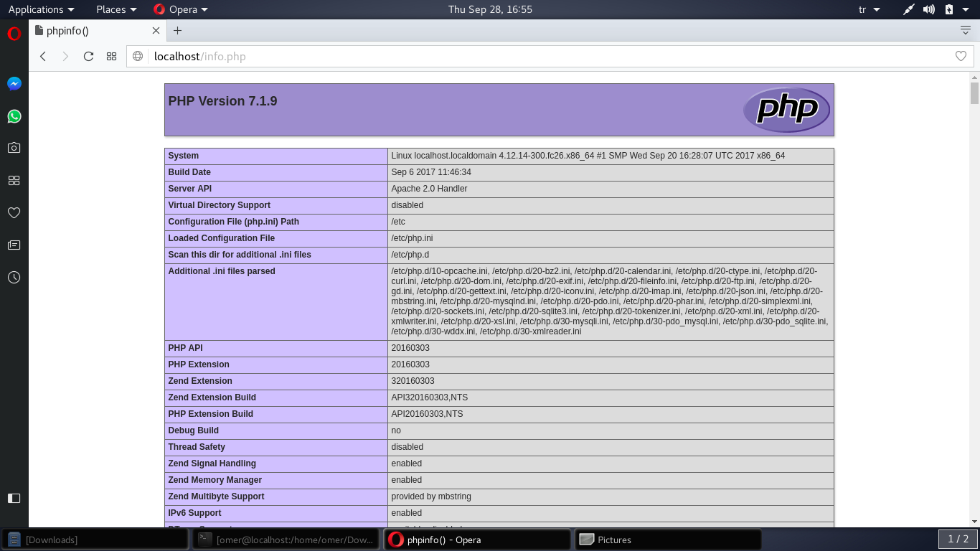Open History clock icon in sidebar

(14, 277)
